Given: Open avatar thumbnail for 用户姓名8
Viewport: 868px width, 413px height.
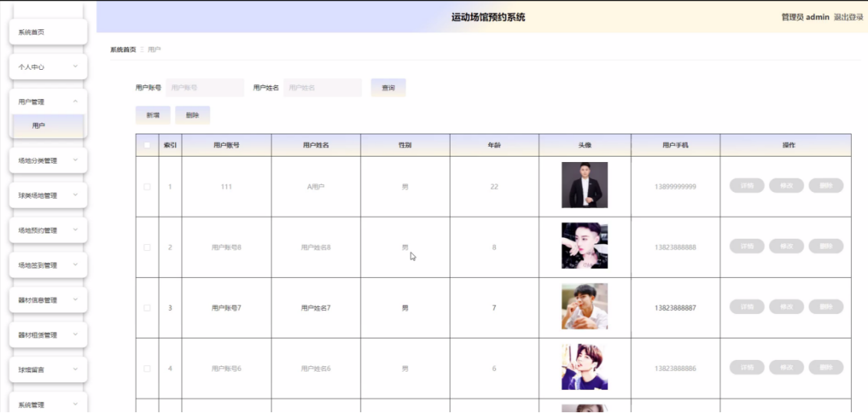Looking at the screenshot, I should (585, 246).
